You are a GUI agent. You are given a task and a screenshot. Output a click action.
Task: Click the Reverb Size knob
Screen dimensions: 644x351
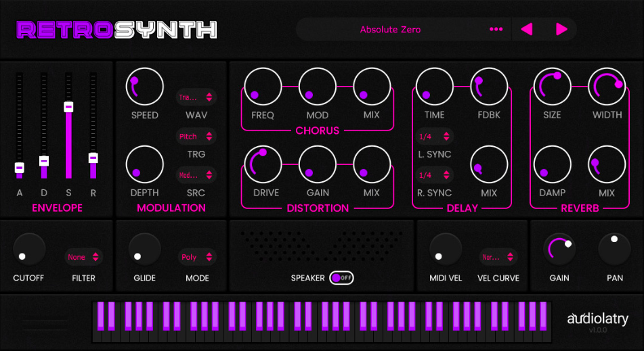pos(553,87)
